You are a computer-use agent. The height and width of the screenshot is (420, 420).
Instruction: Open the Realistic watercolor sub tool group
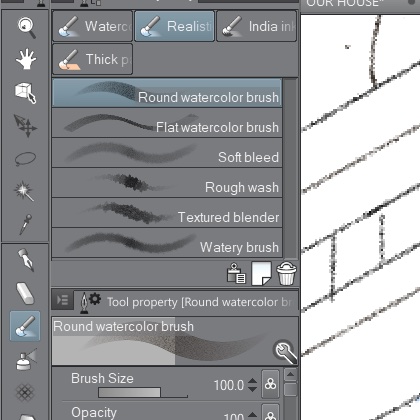pyautogui.click(x=174, y=26)
